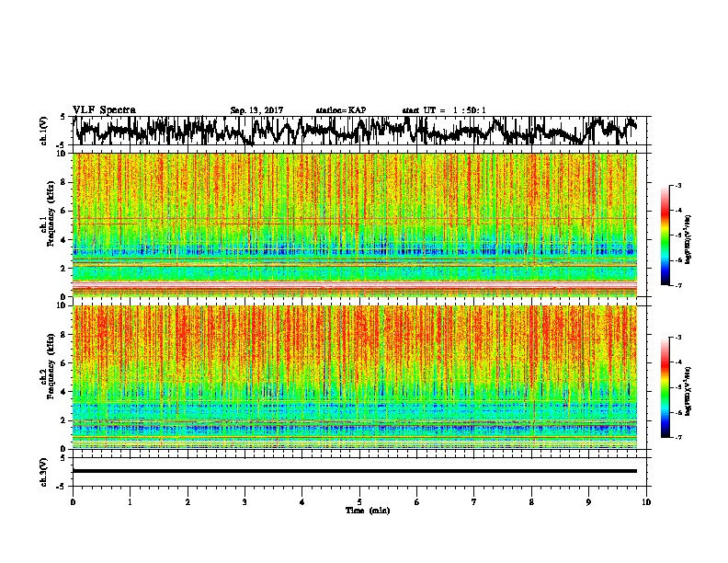Click the "1" tick label on Time axis
The width and height of the screenshot is (728, 563).
point(130,502)
